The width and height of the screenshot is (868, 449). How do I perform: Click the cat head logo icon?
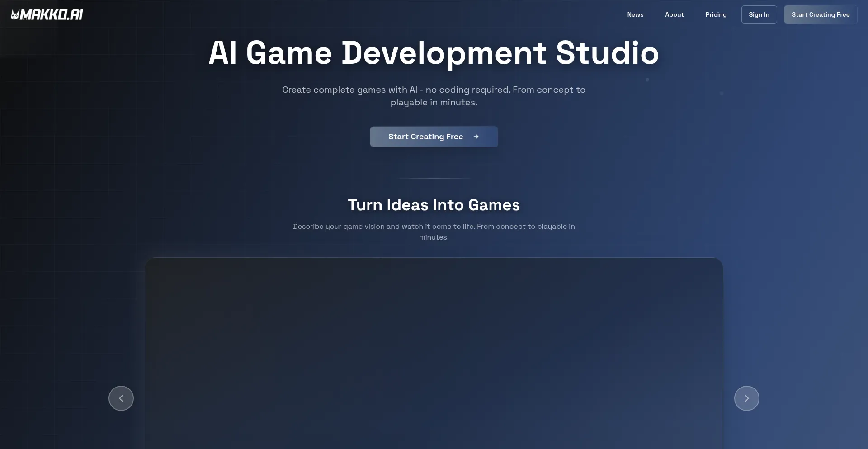15,15
